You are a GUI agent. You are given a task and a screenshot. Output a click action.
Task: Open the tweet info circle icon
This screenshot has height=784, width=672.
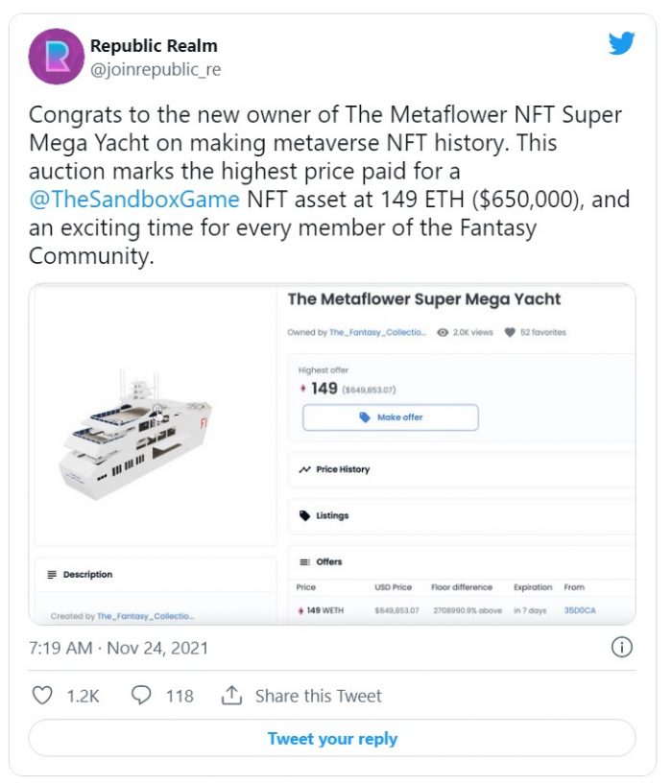[621, 648]
